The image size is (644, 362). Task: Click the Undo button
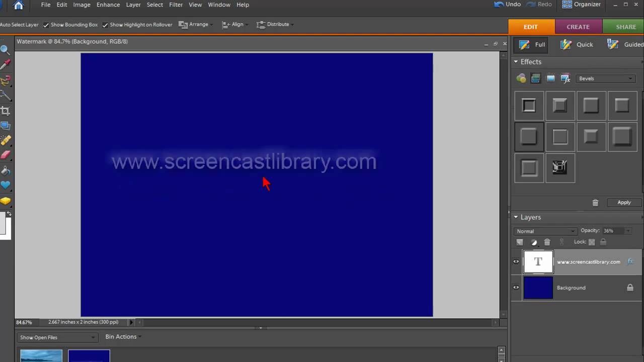point(508,4)
